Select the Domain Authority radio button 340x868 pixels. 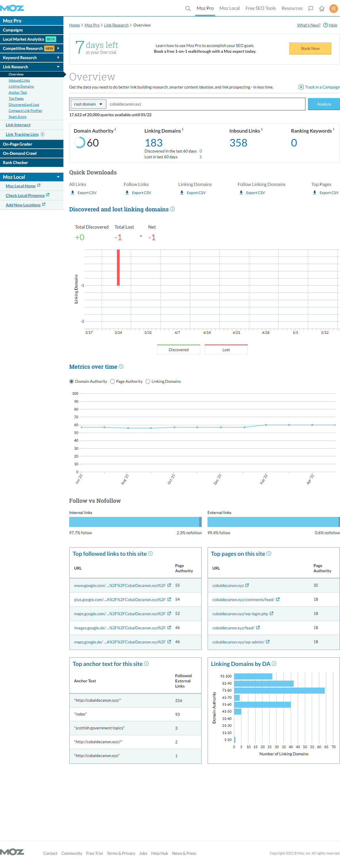pos(71,381)
